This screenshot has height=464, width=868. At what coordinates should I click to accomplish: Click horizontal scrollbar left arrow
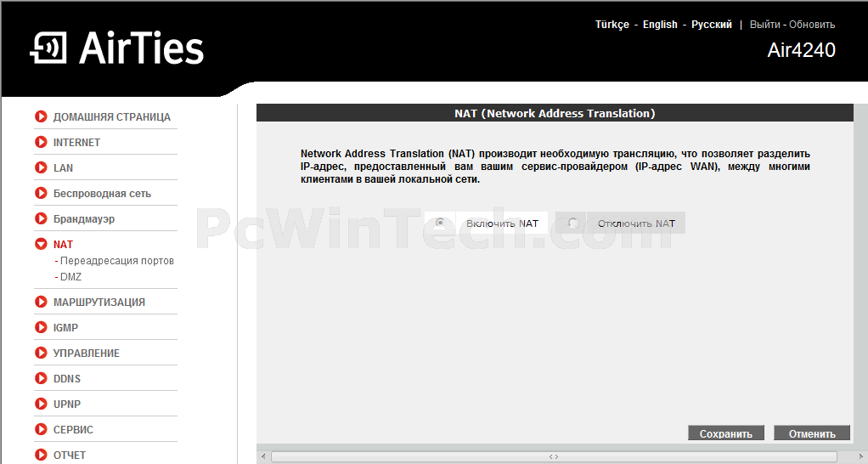point(263,457)
